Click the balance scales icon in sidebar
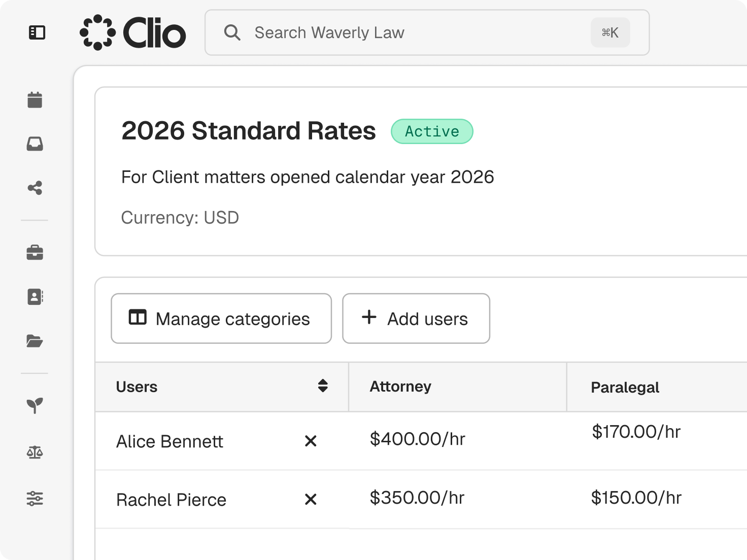Image resolution: width=747 pixels, height=560 pixels. click(x=35, y=452)
